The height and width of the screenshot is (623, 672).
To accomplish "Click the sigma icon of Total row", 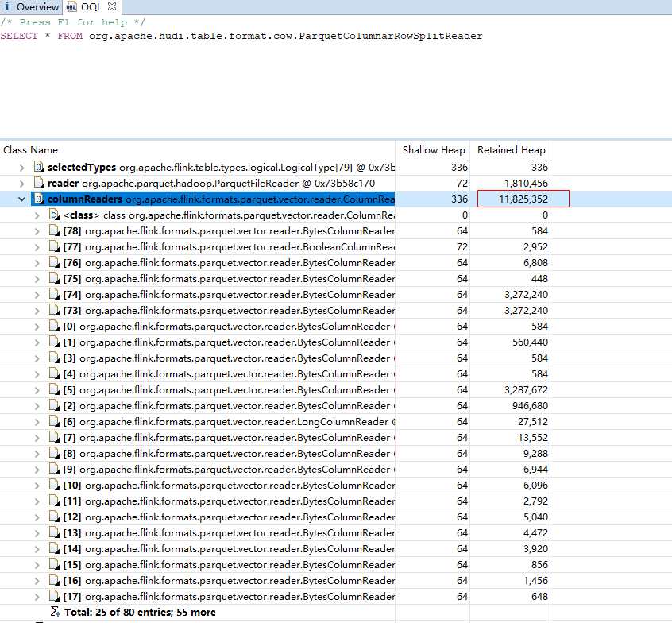I will [x=55, y=612].
